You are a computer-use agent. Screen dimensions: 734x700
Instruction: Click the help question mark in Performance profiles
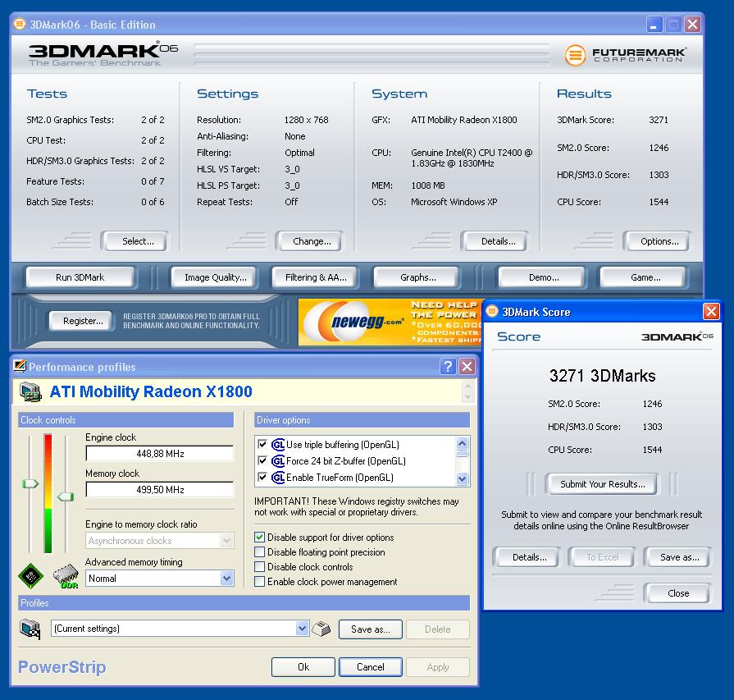tap(448, 366)
